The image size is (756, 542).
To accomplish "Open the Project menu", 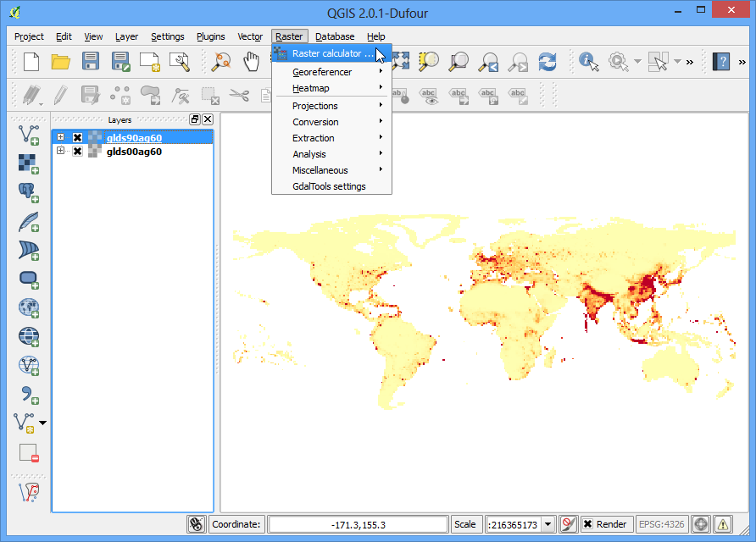I will pos(29,36).
